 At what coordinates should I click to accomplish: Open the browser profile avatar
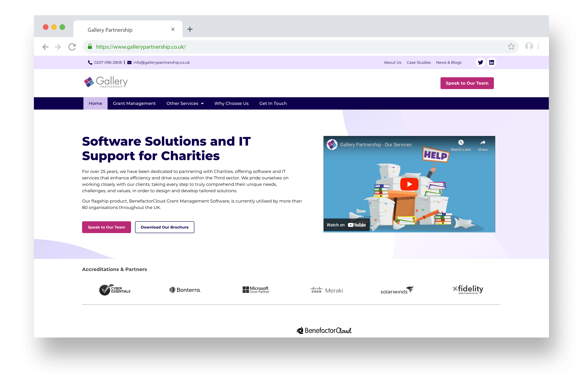point(529,46)
